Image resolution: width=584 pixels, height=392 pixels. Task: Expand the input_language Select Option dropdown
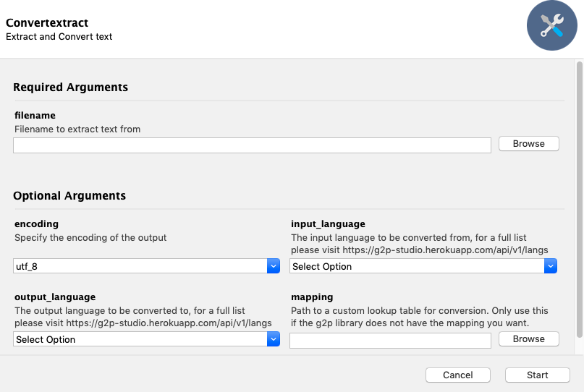(417, 266)
